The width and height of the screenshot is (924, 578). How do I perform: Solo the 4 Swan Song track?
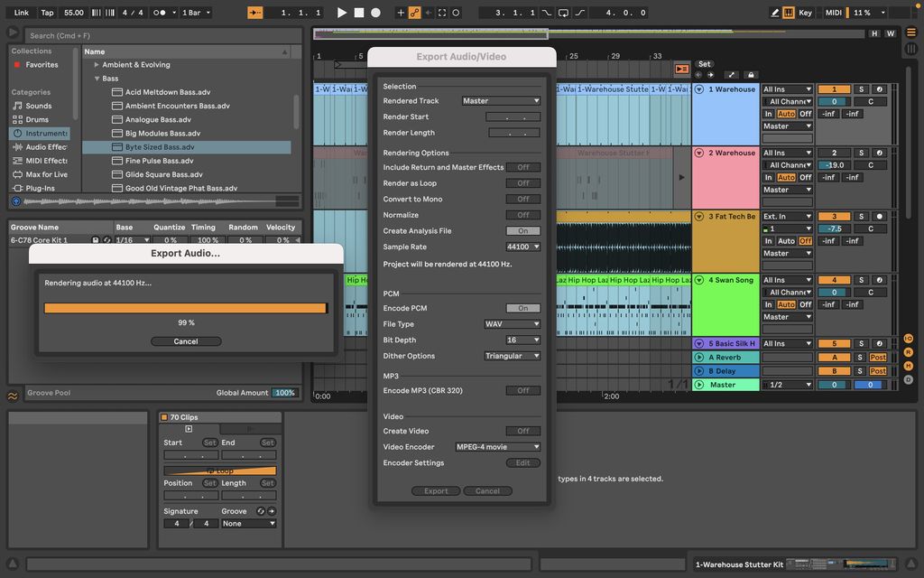point(862,280)
